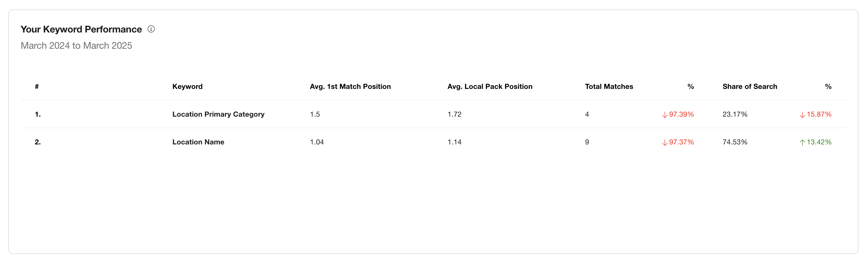Click the red down arrow next to 97.37%
This screenshot has height=264, width=868.
pos(665,142)
